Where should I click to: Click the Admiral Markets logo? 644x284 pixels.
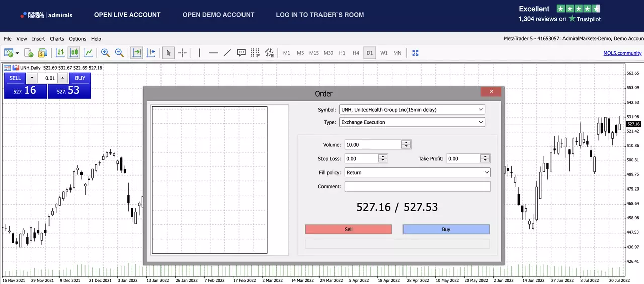(x=46, y=15)
